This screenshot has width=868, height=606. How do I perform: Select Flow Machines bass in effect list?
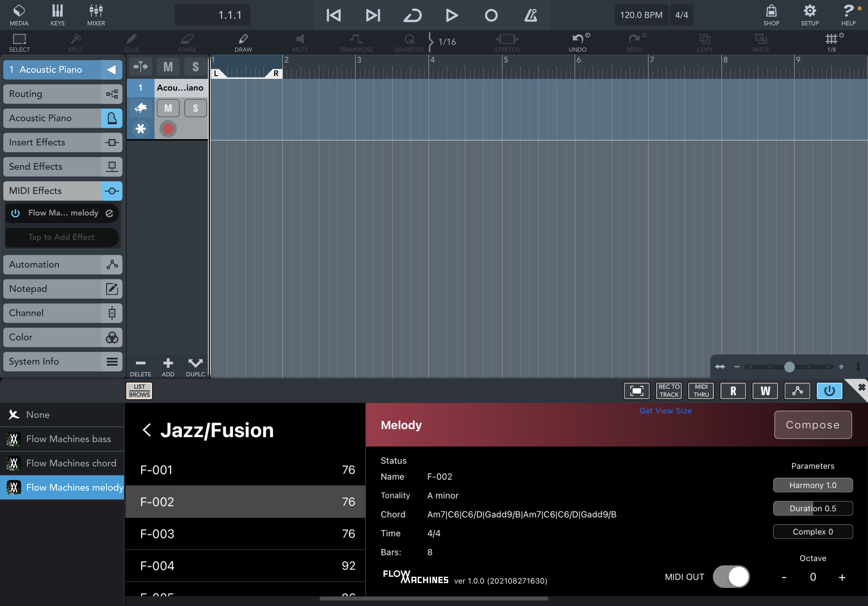click(x=62, y=439)
